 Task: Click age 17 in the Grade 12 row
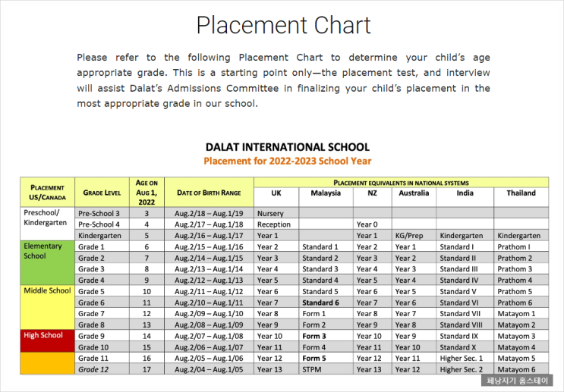(x=147, y=369)
